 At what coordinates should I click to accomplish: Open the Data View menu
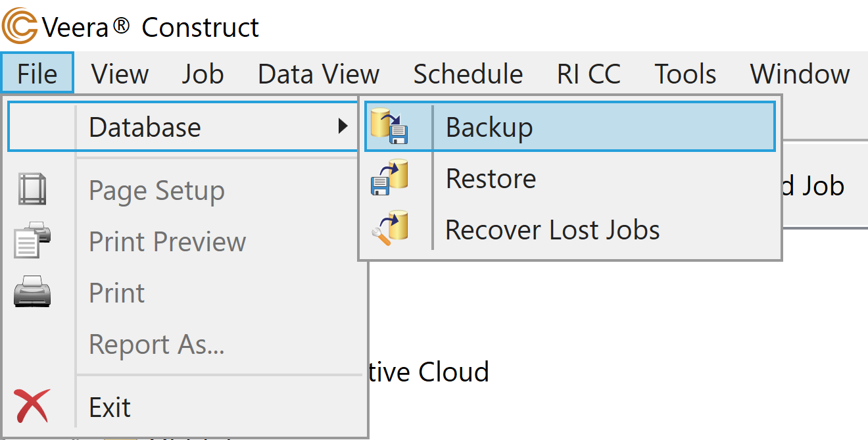[x=318, y=74]
